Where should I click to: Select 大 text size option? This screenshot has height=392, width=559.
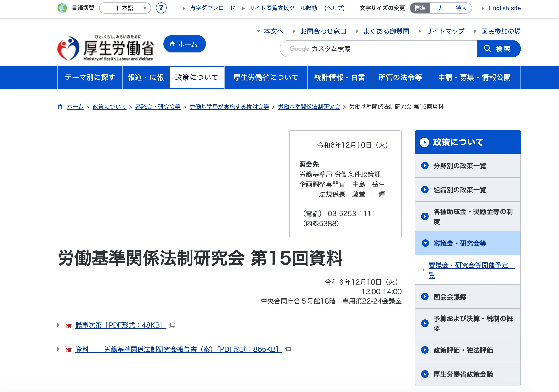coord(440,8)
